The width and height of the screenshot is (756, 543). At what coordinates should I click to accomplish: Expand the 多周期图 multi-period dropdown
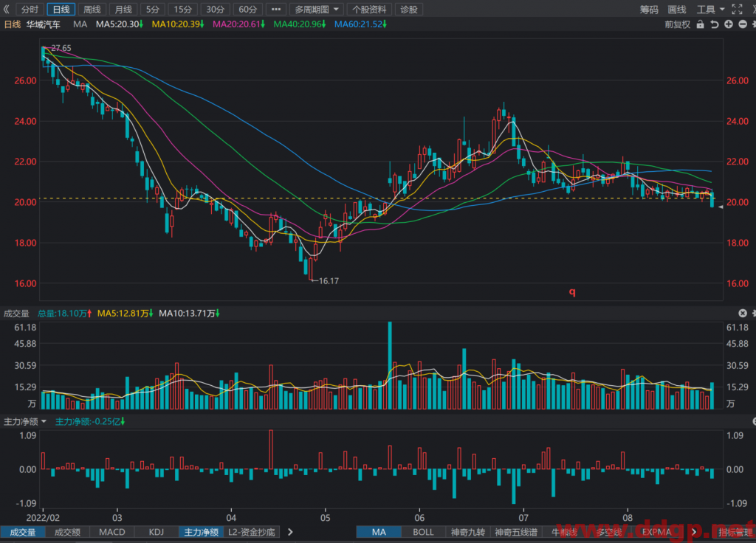coord(316,9)
